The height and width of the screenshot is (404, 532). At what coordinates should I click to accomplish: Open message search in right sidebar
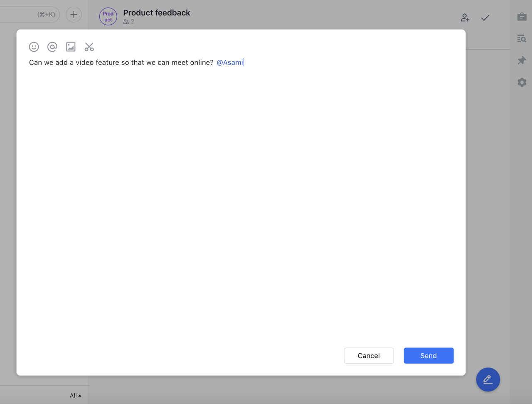[x=522, y=39]
